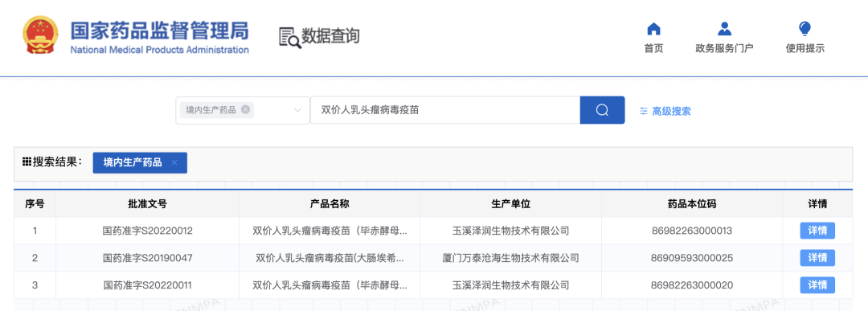Image resolution: width=868 pixels, height=311 pixels.
Task: Select the 厦门万泰沧海生物技术有限公司 row
Action: coord(433,258)
